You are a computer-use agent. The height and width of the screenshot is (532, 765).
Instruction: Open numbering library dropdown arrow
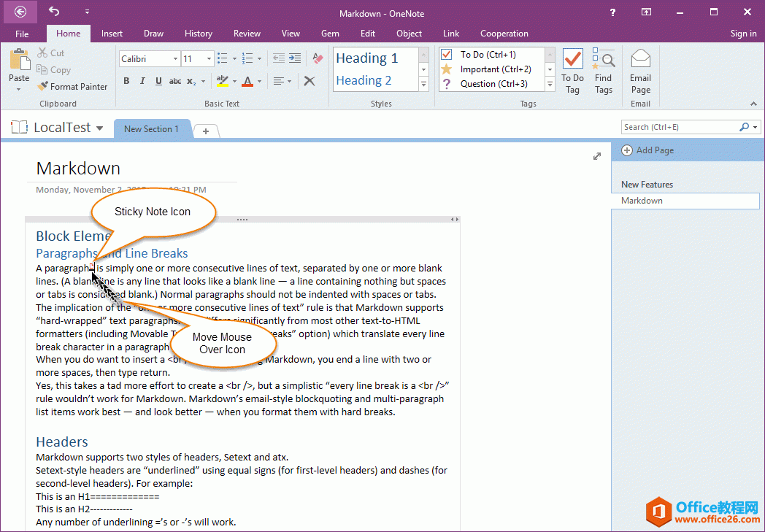pyautogui.click(x=260, y=59)
